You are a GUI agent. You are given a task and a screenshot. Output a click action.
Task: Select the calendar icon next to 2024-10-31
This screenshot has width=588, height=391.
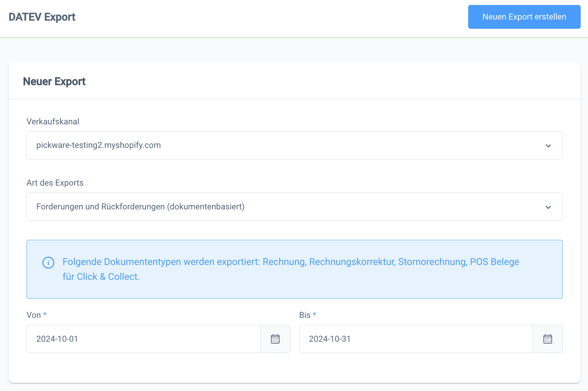tap(548, 339)
